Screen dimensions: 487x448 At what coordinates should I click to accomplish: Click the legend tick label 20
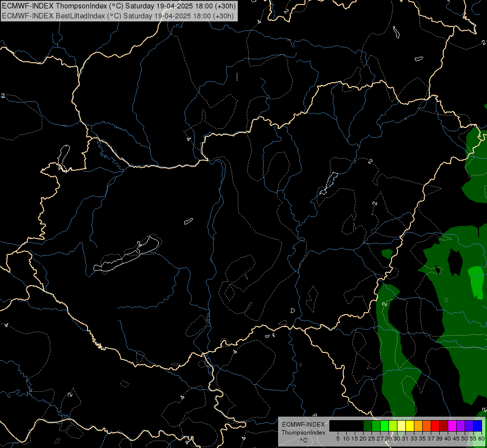pos(363,439)
